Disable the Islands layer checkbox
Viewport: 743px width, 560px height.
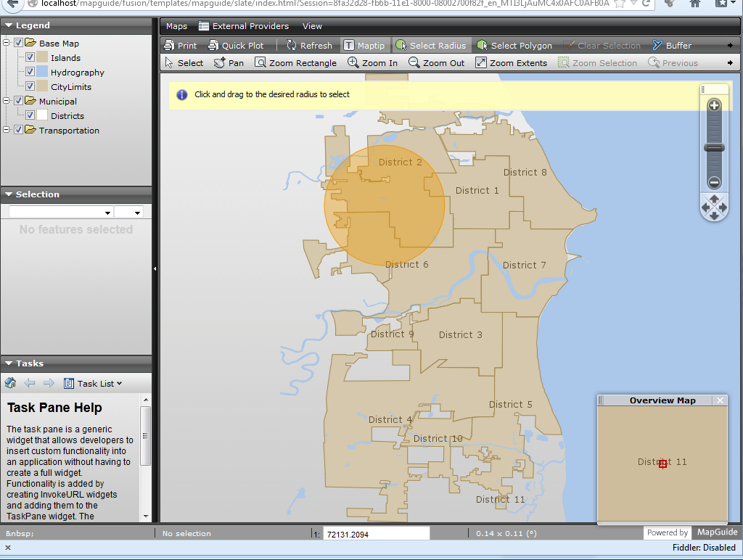pos(30,57)
